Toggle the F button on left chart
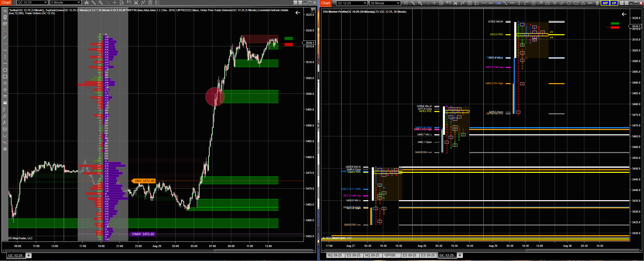 pos(313,10)
